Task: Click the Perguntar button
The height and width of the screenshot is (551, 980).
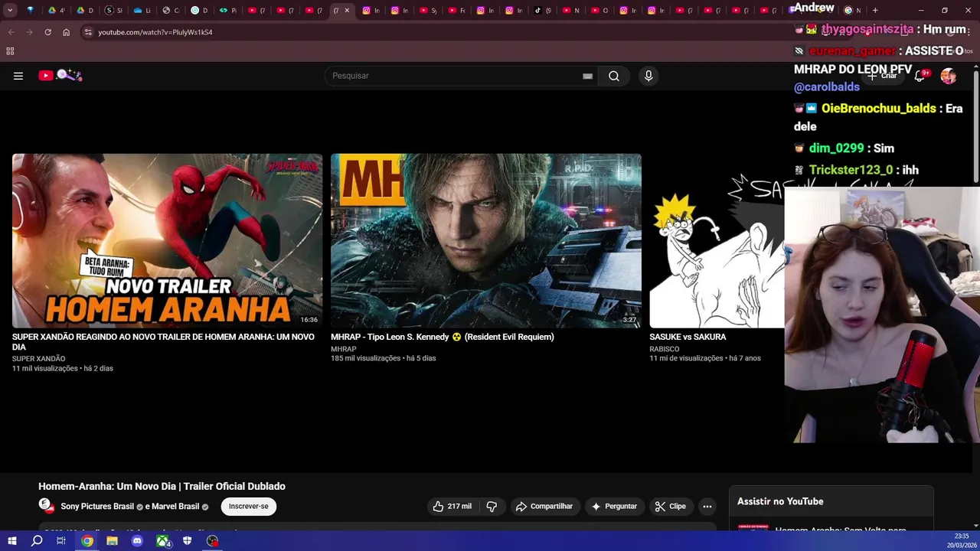Action: pyautogui.click(x=614, y=507)
